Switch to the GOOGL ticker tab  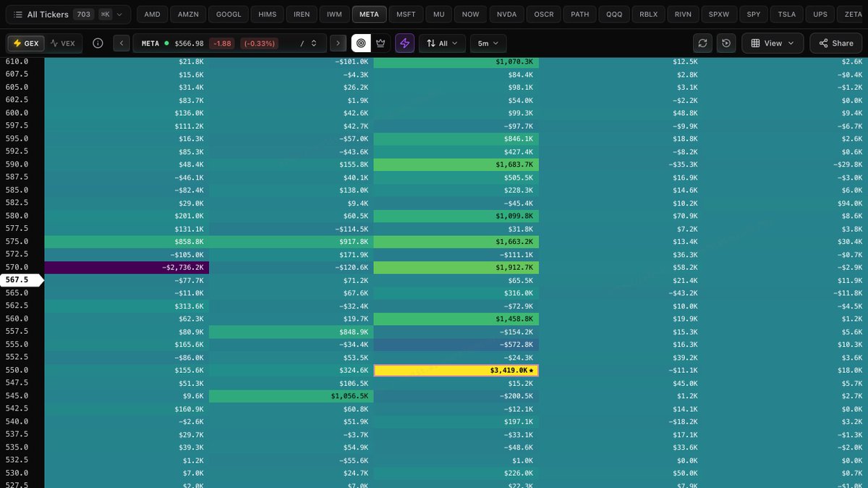pos(229,14)
